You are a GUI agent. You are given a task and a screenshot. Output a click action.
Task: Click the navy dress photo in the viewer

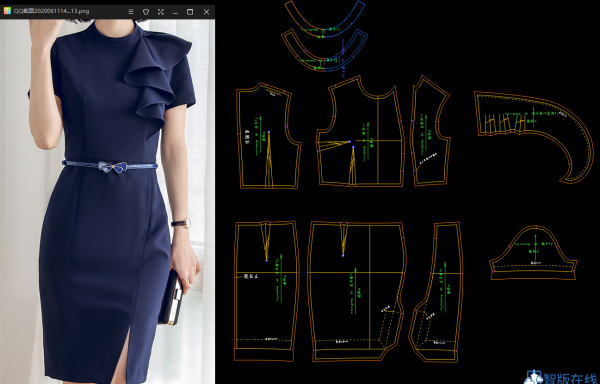107,201
